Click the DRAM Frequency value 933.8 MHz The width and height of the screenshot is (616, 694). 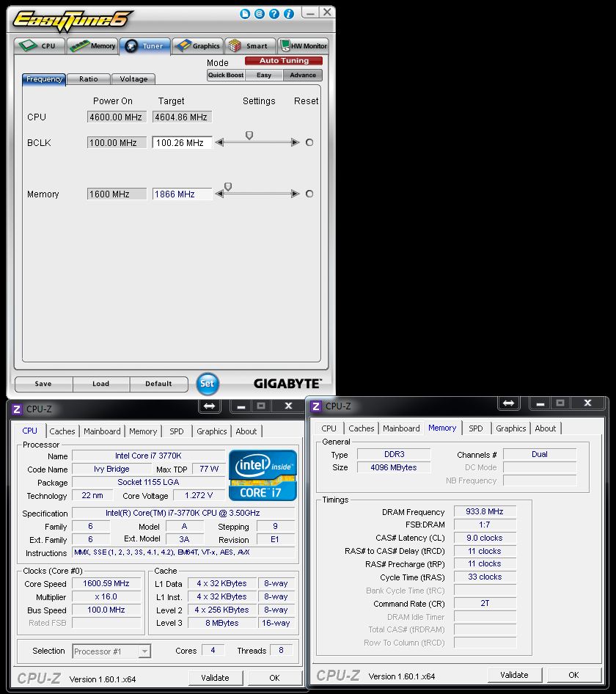[x=485, y=511]
